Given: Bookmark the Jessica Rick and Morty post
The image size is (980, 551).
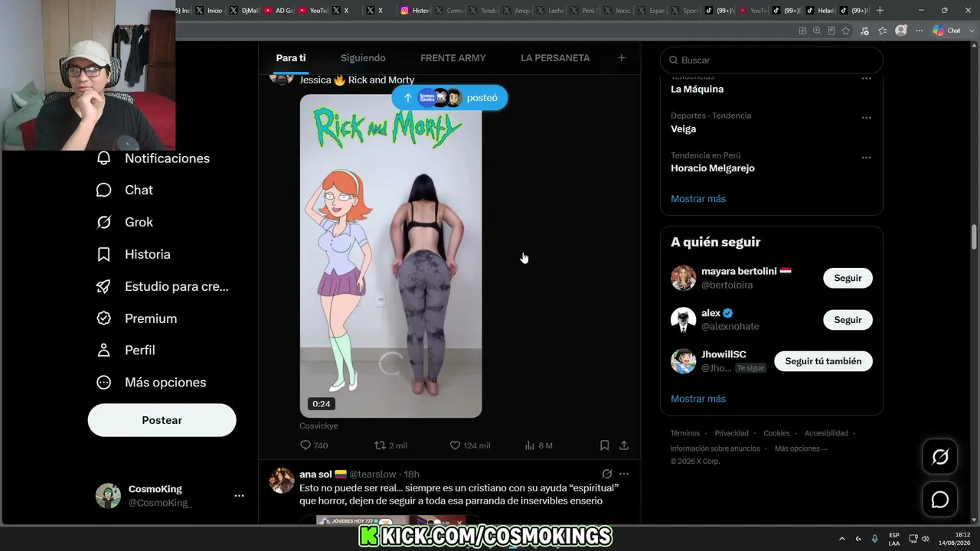Looking at the screenshot, I should [604, 445].
